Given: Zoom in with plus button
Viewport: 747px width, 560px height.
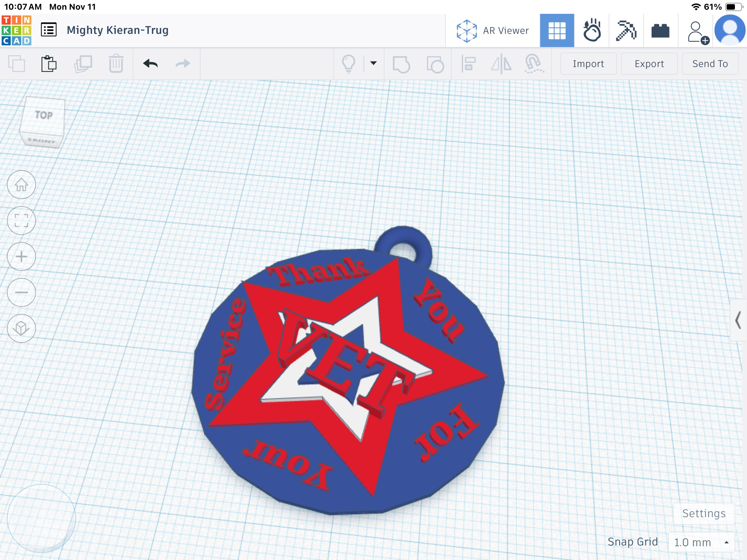Looking at the screenshot, I should coord(21,256).
